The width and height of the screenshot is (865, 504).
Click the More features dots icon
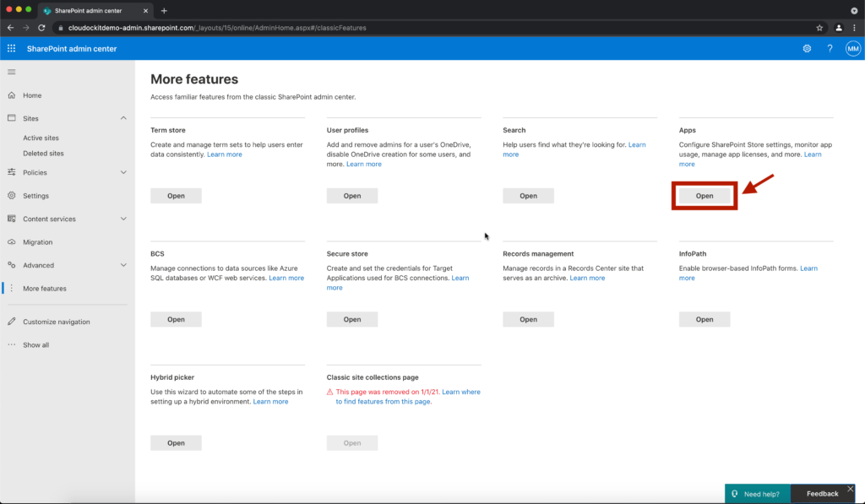tap(12, 288)
